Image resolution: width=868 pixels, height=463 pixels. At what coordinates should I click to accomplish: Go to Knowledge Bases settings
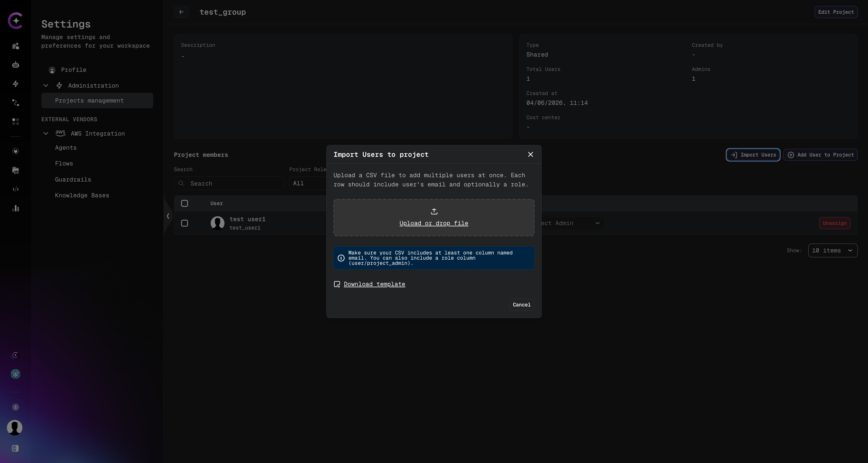click(x=82, y=195)
